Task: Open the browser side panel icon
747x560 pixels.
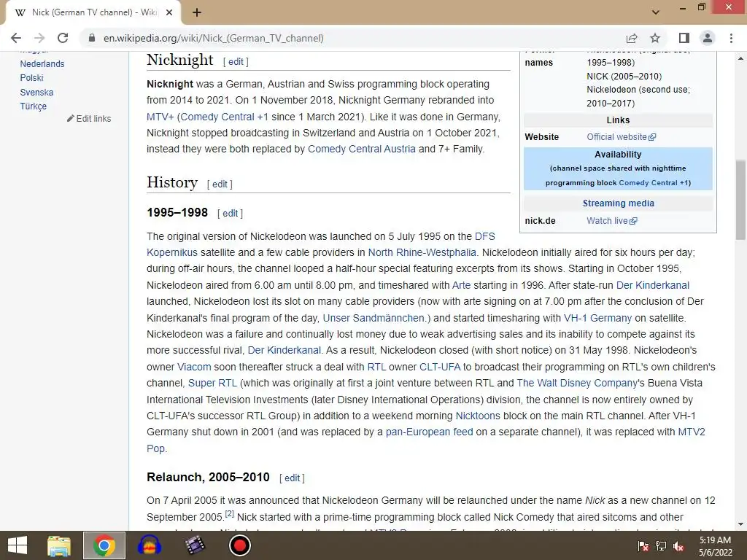Action: 684,38
